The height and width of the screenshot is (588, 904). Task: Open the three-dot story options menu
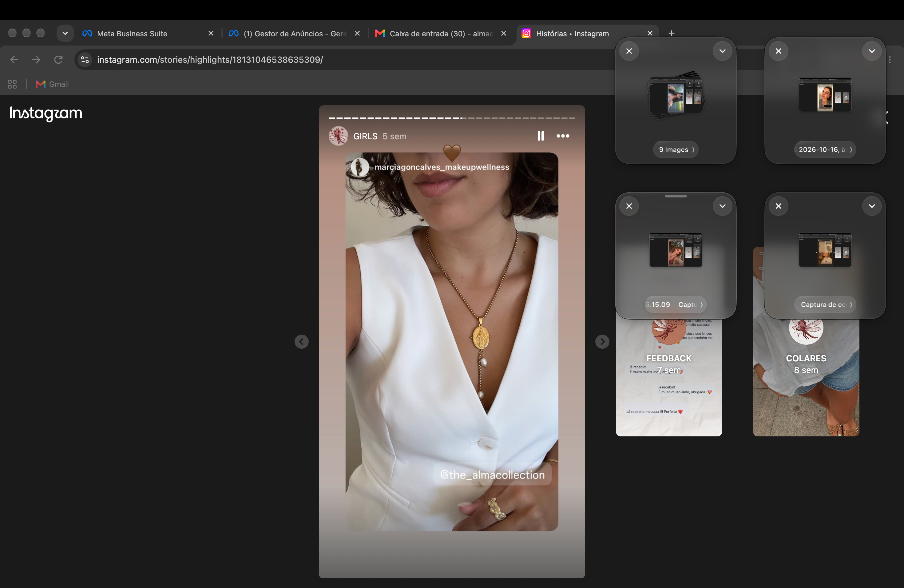click(562, 136)
